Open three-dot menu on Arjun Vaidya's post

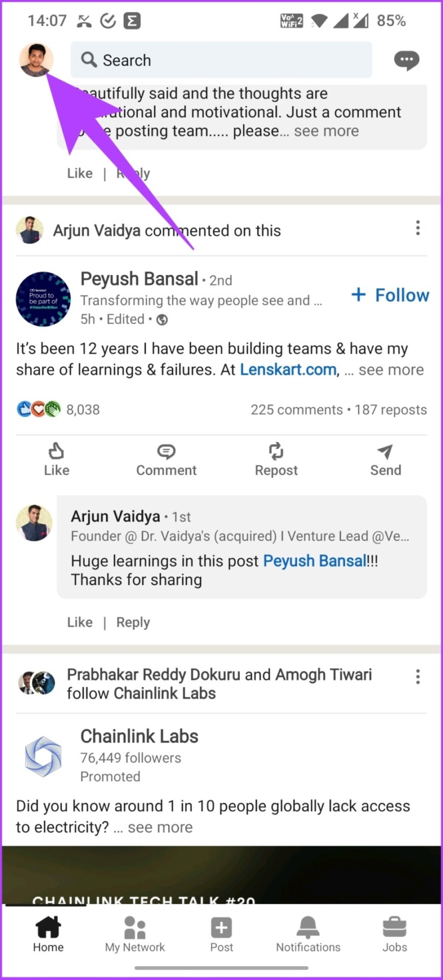point(418,228)
